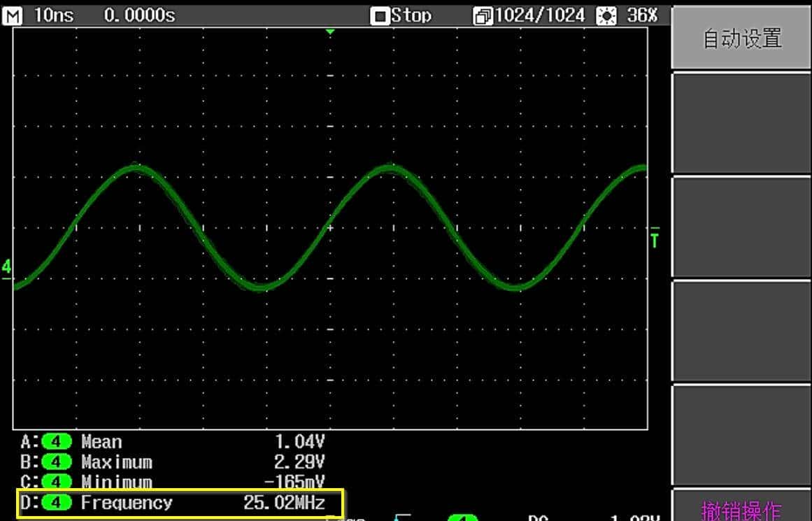Select the 0.0000s delay readout
Viewport: 812px width, 521px height.
pyautogui.click(x=139, y=15)
